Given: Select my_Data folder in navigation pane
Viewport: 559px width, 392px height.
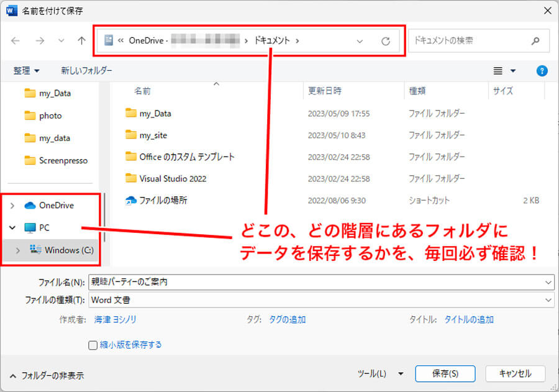Looking at the screenshot, I should (48, 93).
